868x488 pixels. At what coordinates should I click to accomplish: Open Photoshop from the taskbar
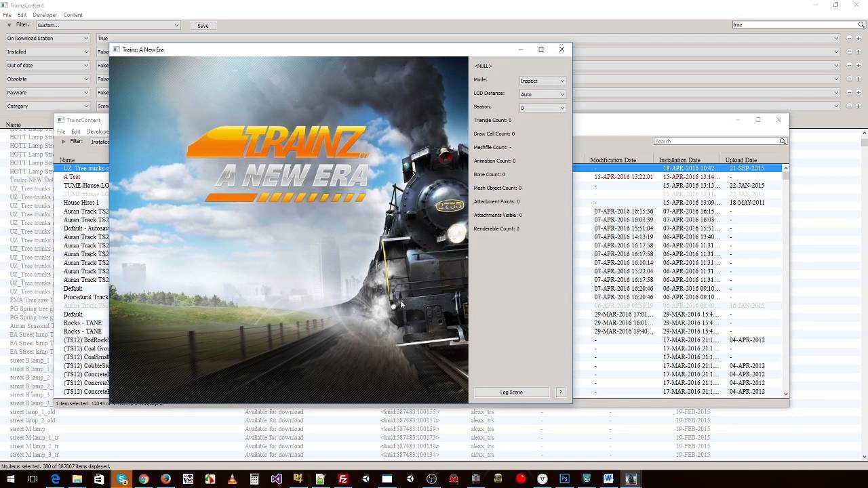coord(564,479)
